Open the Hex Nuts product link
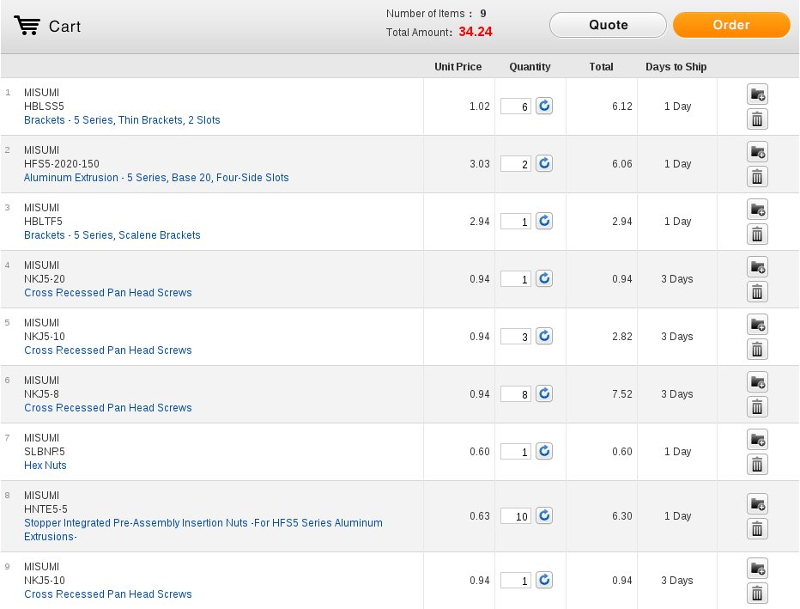Image resolution: width=800 pixels, height=609 pixels. click(45, 466)
